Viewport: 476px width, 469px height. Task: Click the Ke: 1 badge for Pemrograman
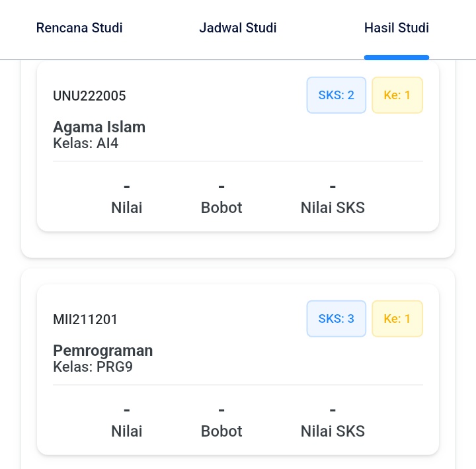(397, 319)
